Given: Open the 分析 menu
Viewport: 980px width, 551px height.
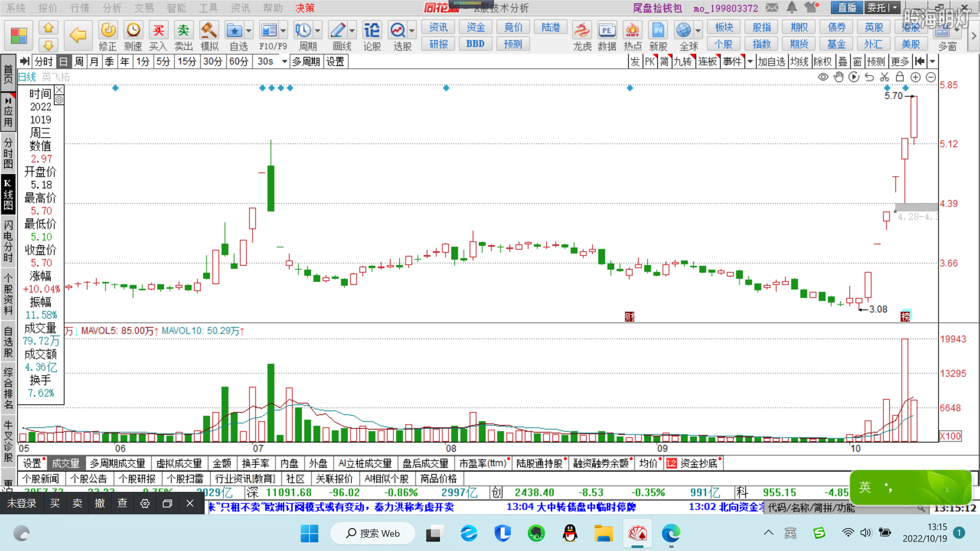Looking at the screenshot, I should [x=112, y=8].
